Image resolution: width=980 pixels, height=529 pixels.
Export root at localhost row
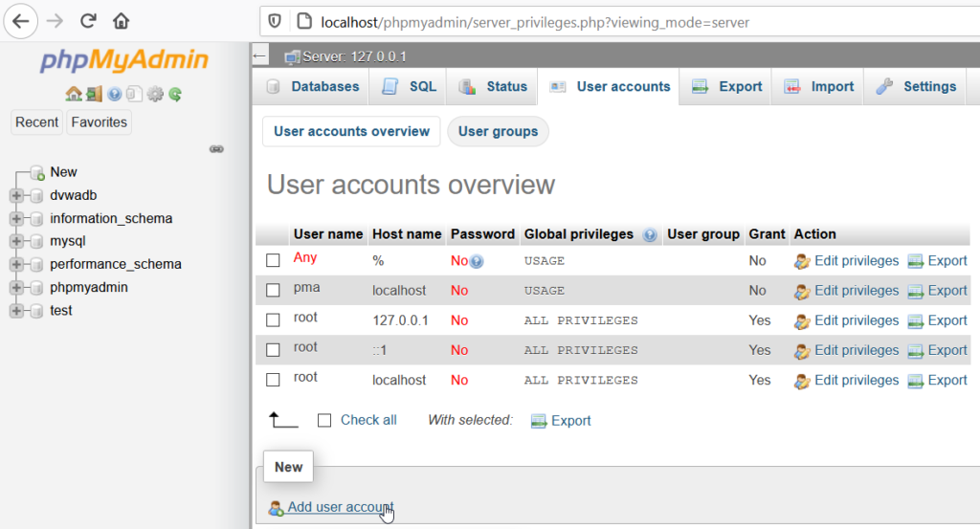[x=938, y=381]
